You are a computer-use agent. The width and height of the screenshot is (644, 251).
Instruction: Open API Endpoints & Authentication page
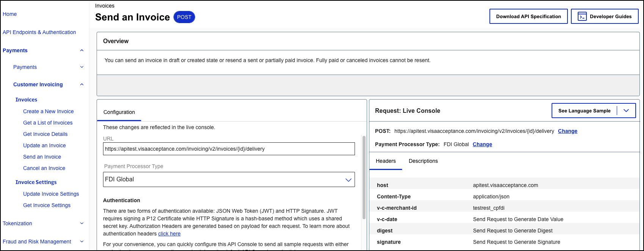[39, 32]
